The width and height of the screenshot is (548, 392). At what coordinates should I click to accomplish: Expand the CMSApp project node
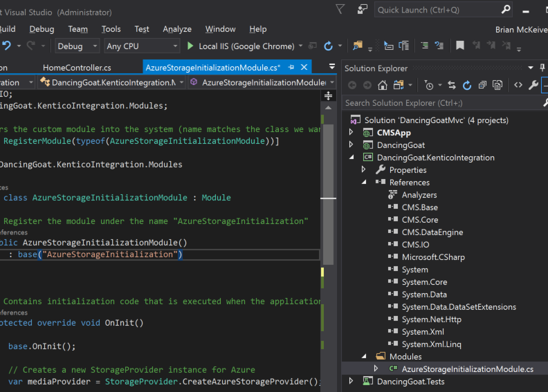[x=351, y=132]
